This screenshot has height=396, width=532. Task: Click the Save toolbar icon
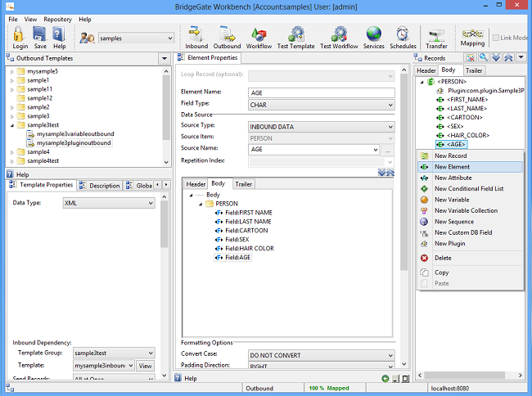coord(40,38)
